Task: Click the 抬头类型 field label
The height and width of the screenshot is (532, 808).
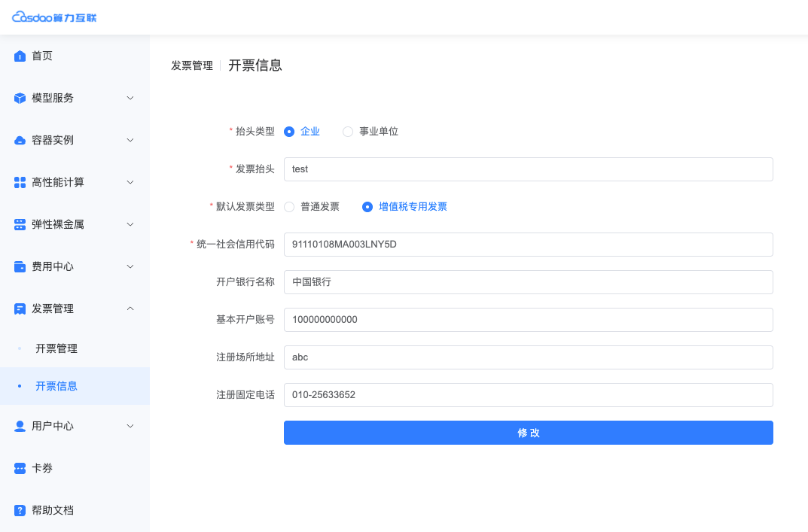Action: [255, 132]
